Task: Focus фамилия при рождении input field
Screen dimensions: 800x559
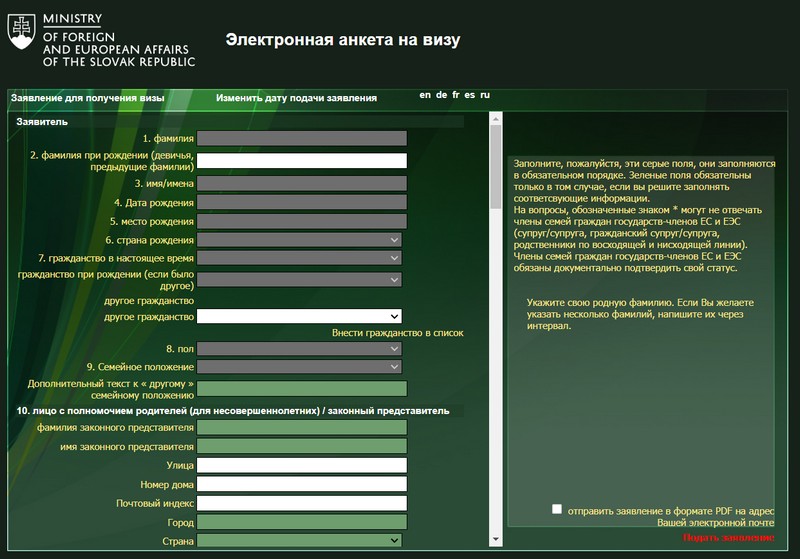Action: (302, 161)
